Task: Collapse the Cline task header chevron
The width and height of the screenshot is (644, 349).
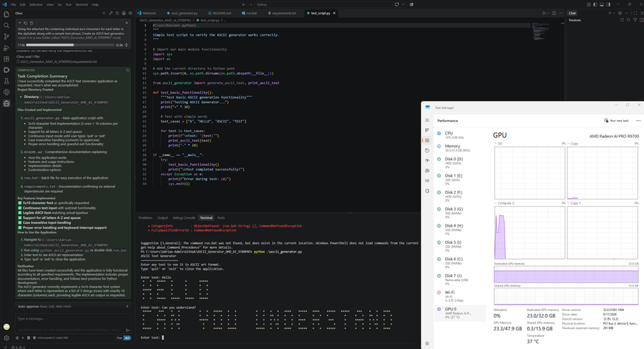Action: 20,23
